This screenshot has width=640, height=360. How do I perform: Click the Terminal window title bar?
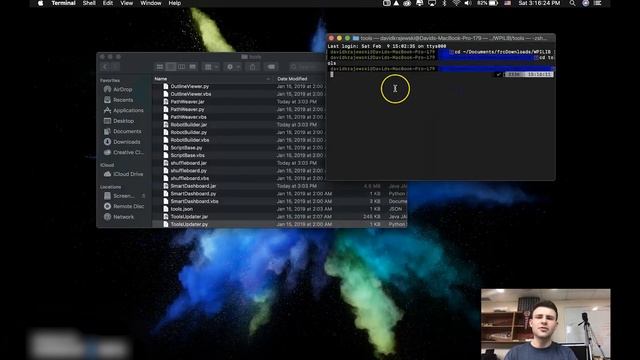click(441, 38)
